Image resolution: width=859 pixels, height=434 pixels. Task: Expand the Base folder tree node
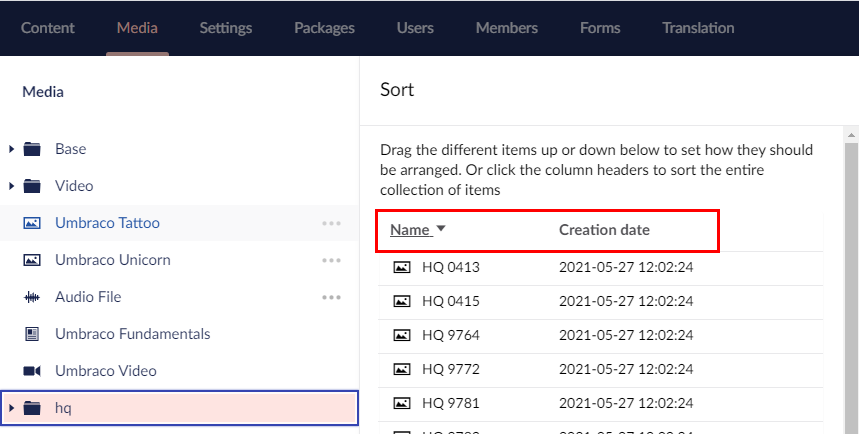click(x=12, y=149)
